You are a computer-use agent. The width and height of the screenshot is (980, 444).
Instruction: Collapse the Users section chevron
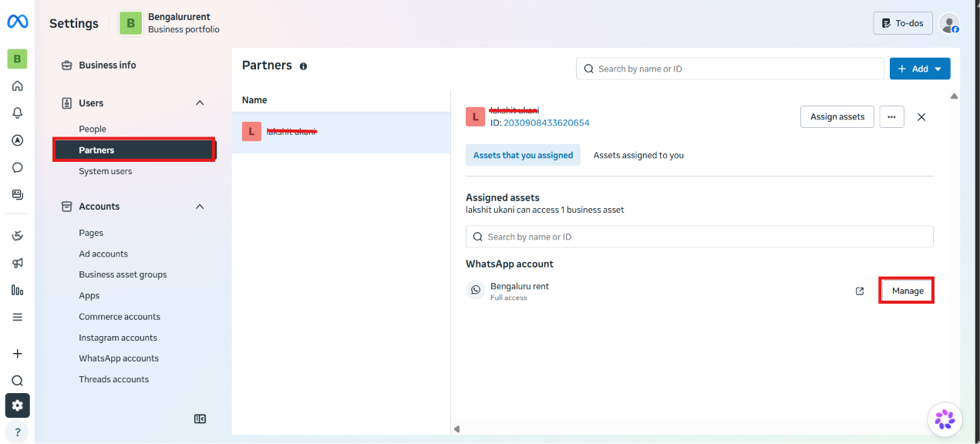click(x=200, y=103)
